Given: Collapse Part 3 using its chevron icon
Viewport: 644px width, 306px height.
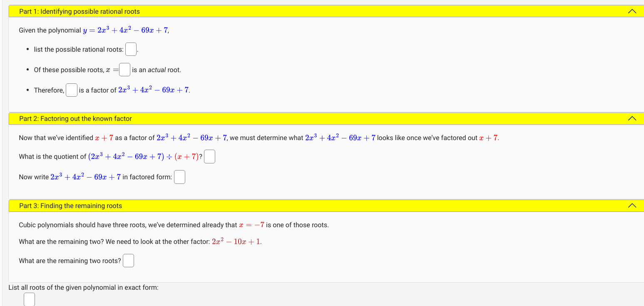Looking at the screenshot, I should [632, 205].
